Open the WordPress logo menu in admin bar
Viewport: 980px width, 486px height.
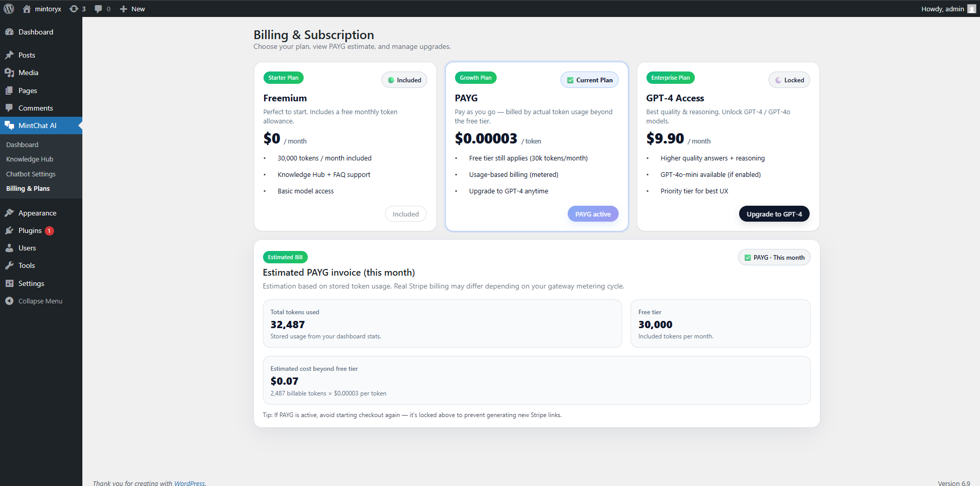(9, 8)
